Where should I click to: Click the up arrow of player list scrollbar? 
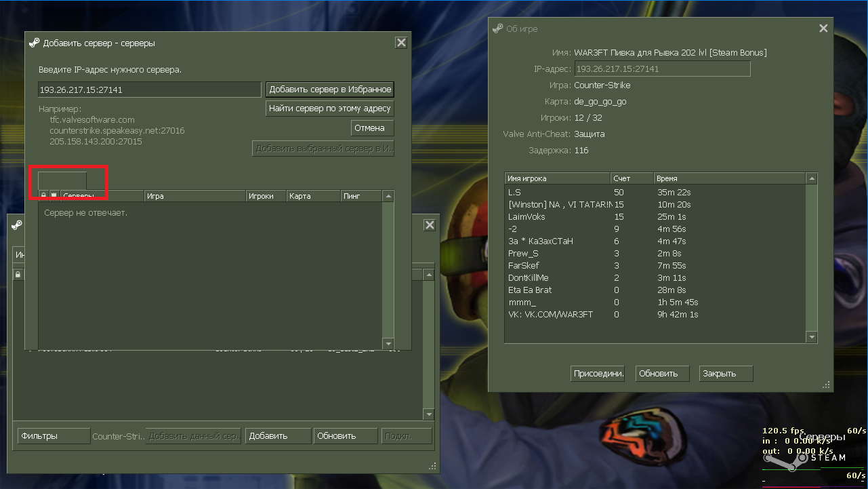[x=812, y=178]
